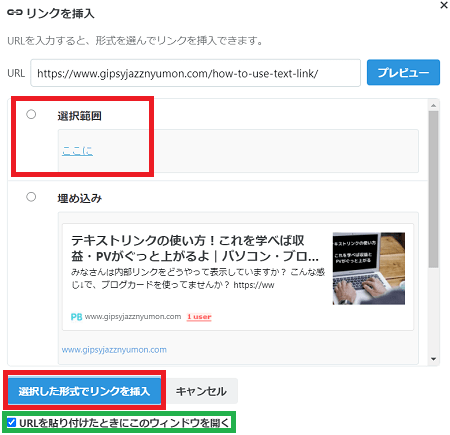This screenshot has height=435, width=450.
Task: Click the scrollbar up arrow
Action: pos(433,105)
